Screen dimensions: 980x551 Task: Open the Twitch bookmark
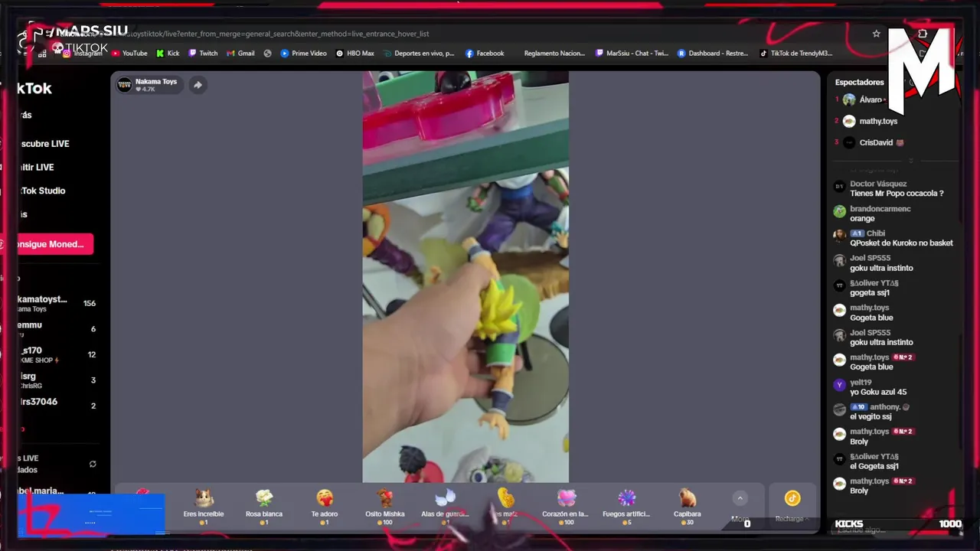pyautogui.click(x=203, y=54)
